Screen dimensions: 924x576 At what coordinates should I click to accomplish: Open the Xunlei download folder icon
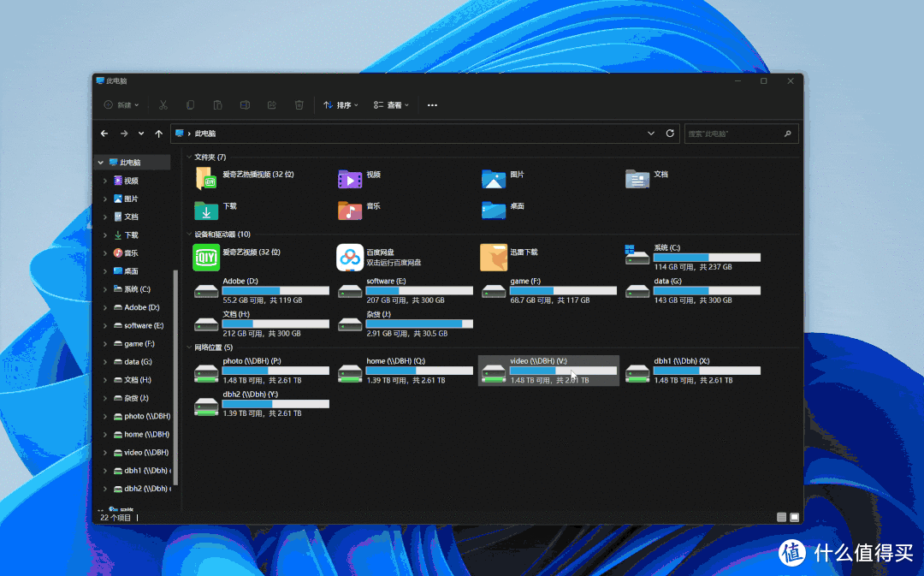[494, 257]
